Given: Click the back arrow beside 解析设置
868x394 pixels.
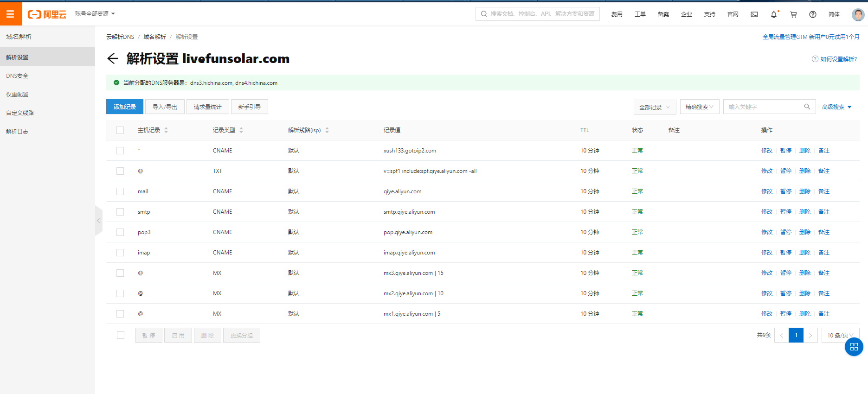Looking at the screenshot, I should (112, 58).
